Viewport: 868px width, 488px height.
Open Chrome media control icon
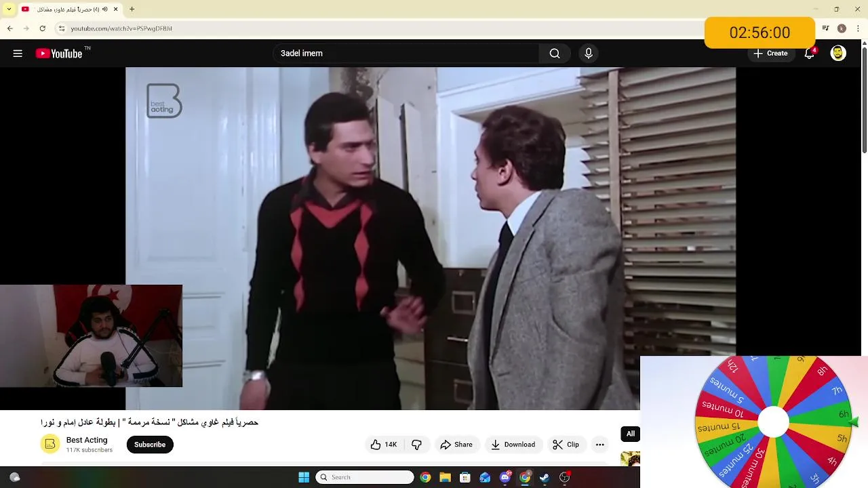tap(825, 28)
